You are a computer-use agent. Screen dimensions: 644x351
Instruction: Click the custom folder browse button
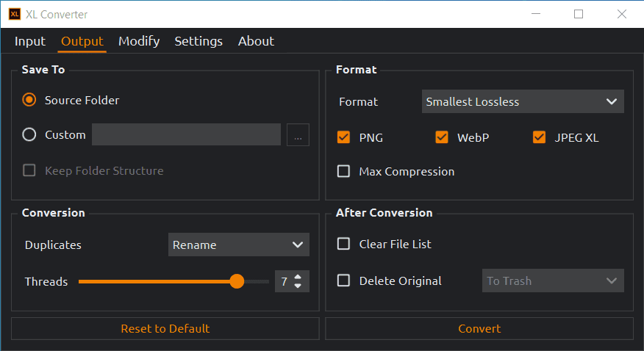pyautogui.click(x=298, y=135)
